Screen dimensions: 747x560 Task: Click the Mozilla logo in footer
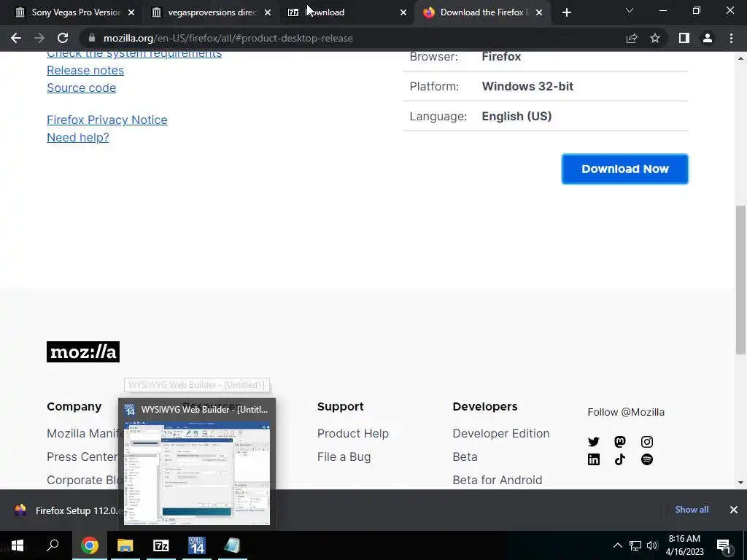click(83, 352)
